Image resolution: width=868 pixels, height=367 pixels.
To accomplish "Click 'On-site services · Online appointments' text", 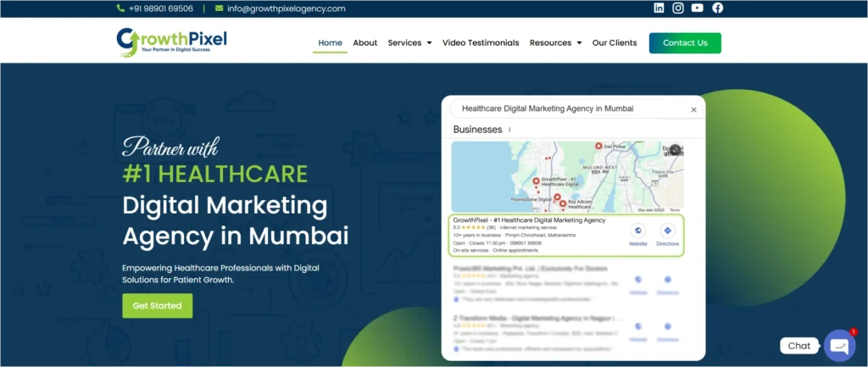I will pos(495,250).
